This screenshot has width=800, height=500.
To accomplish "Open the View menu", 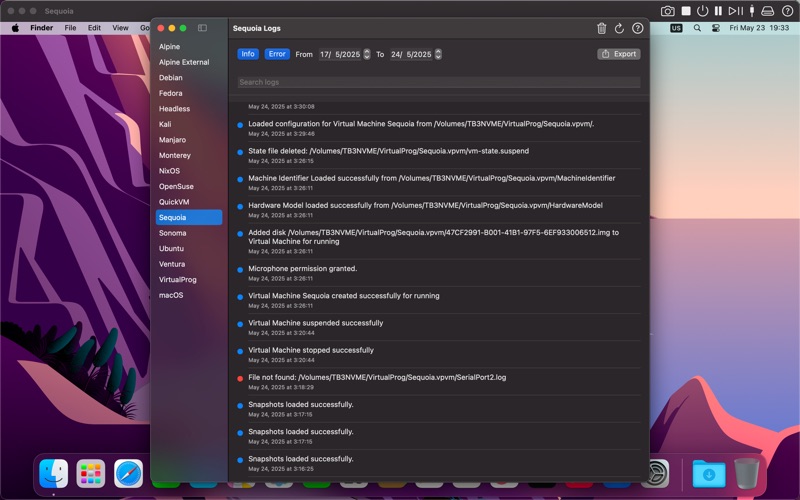I will [x=120, y=28].
